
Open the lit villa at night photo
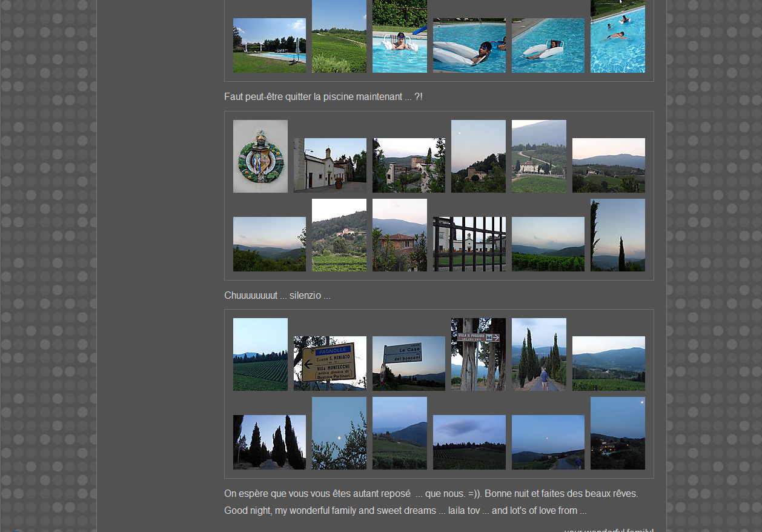pyautogui.click(x=618, y=433)
